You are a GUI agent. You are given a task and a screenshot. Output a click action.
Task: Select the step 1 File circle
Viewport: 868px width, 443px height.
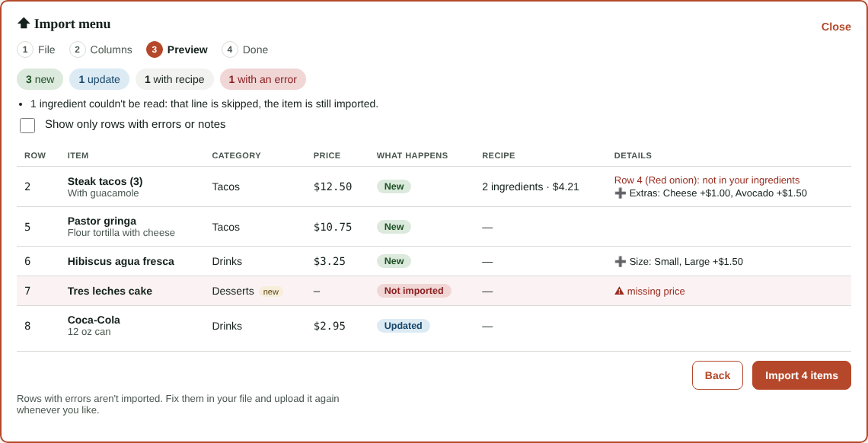pos(25,49)
